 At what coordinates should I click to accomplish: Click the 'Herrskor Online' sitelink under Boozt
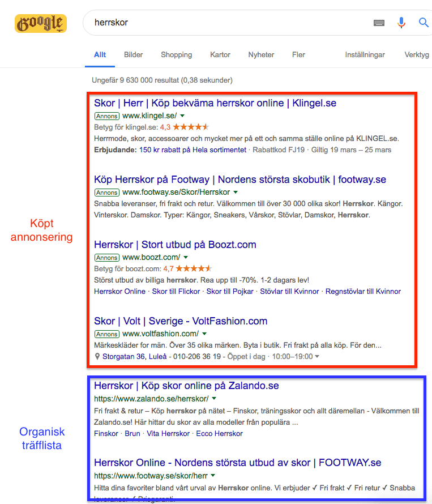[119, 291]
